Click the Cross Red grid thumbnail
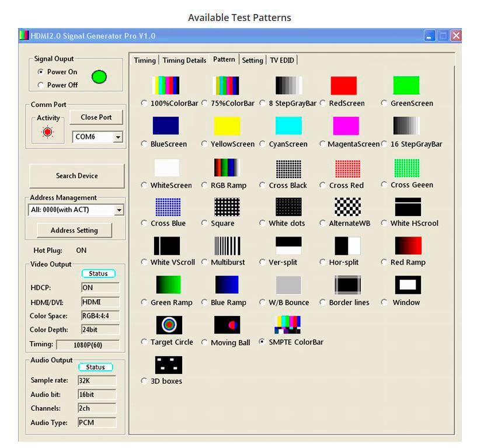Screen dimensions: 477x448 point(347,169)
